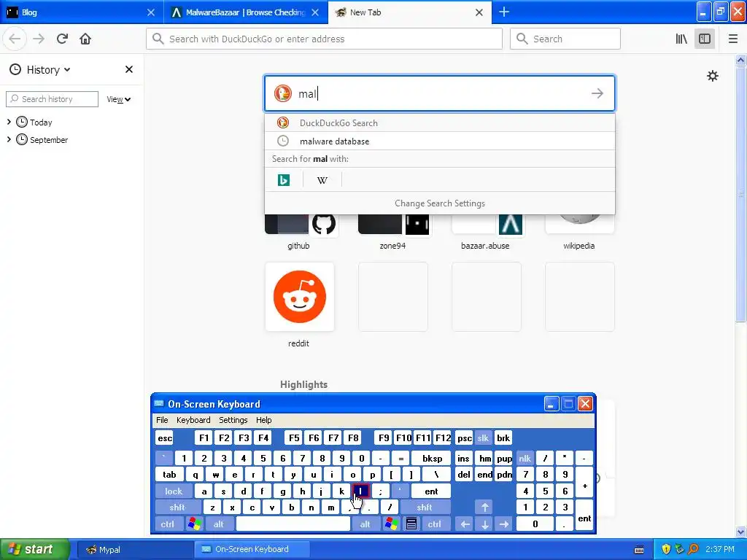
Task: Open the github top site tile
Action: (x=299, y=233)
